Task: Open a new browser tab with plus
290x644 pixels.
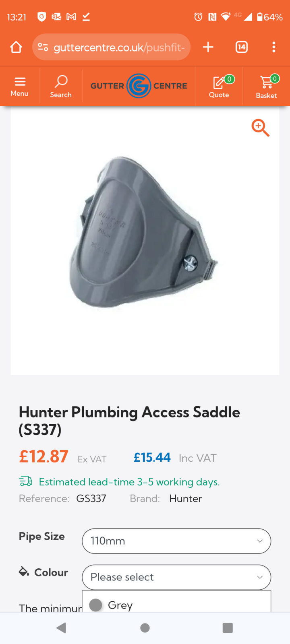Action: click(208, 47)
